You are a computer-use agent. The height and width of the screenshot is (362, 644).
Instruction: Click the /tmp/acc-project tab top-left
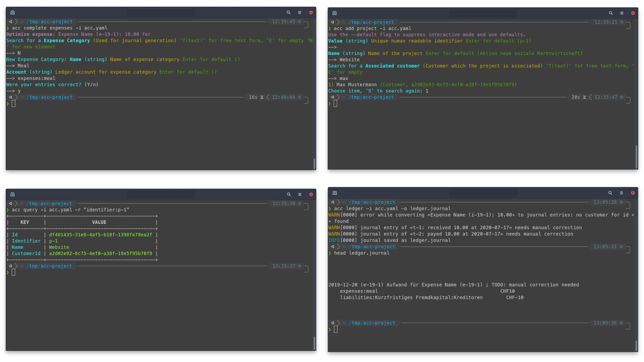pos(50,21)
